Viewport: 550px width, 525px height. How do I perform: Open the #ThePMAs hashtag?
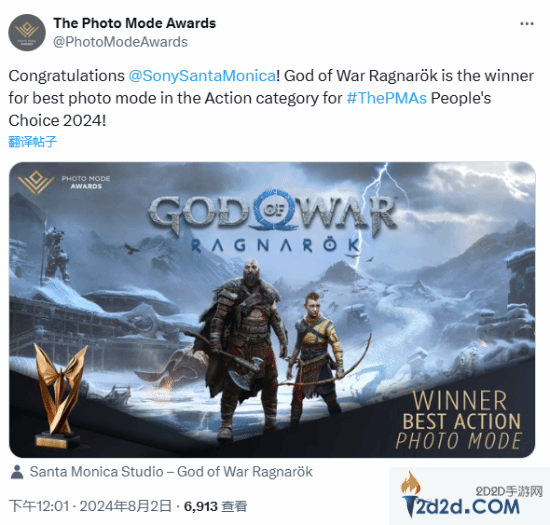[x=387, y=99]
